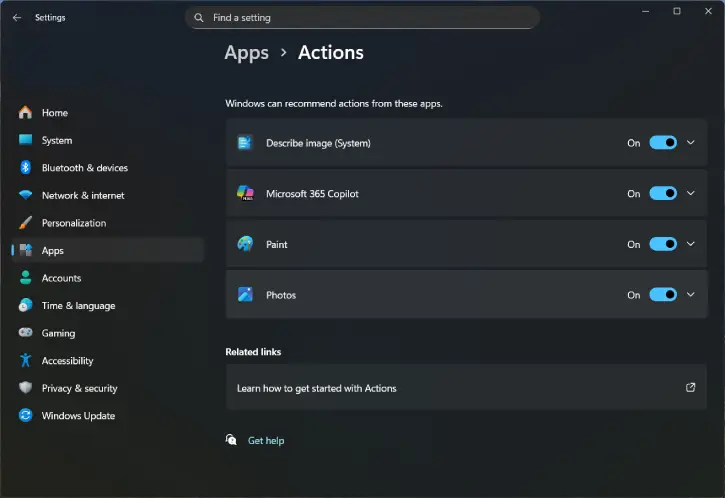Click the back arrow icon
The image size is (725, 498).
click(x=17, y=18)
